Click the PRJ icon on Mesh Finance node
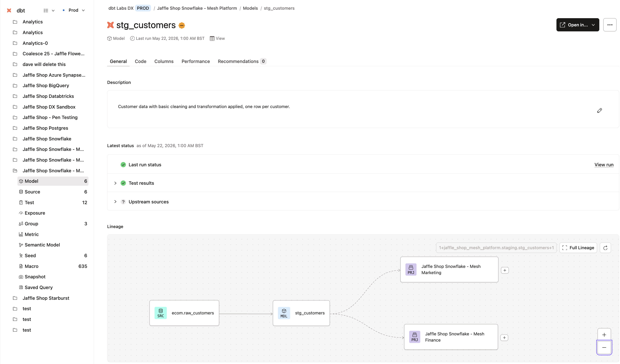The image size is (620, 364). pos(415,337)
